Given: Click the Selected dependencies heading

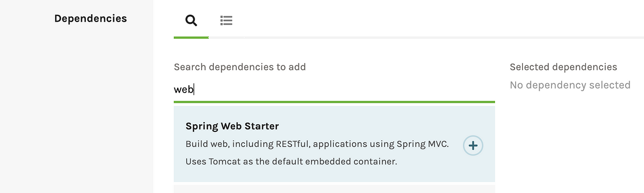Looking at the screenshot, I should click(x=563, y=67).
